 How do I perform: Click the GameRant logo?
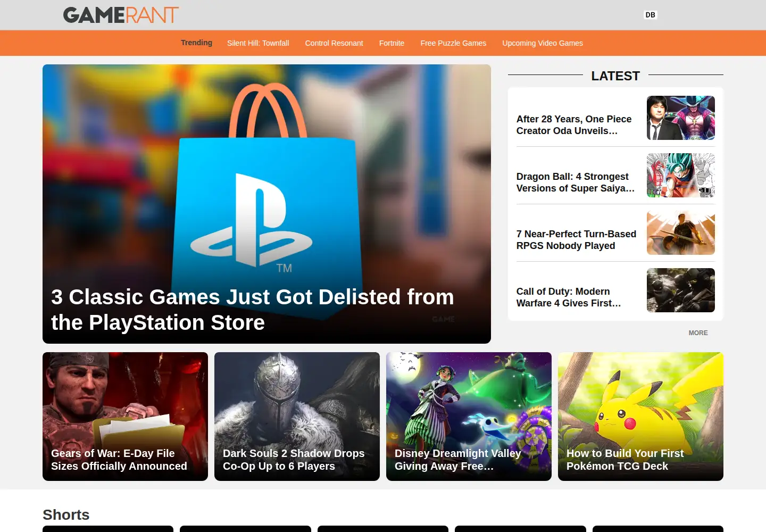click(x=121, y=15)
